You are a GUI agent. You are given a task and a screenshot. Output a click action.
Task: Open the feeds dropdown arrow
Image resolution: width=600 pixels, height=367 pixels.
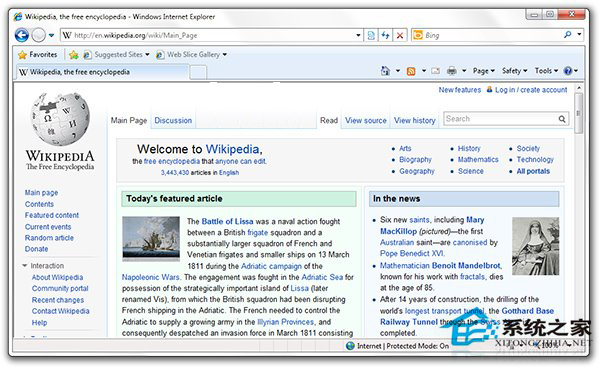point(424,71)
